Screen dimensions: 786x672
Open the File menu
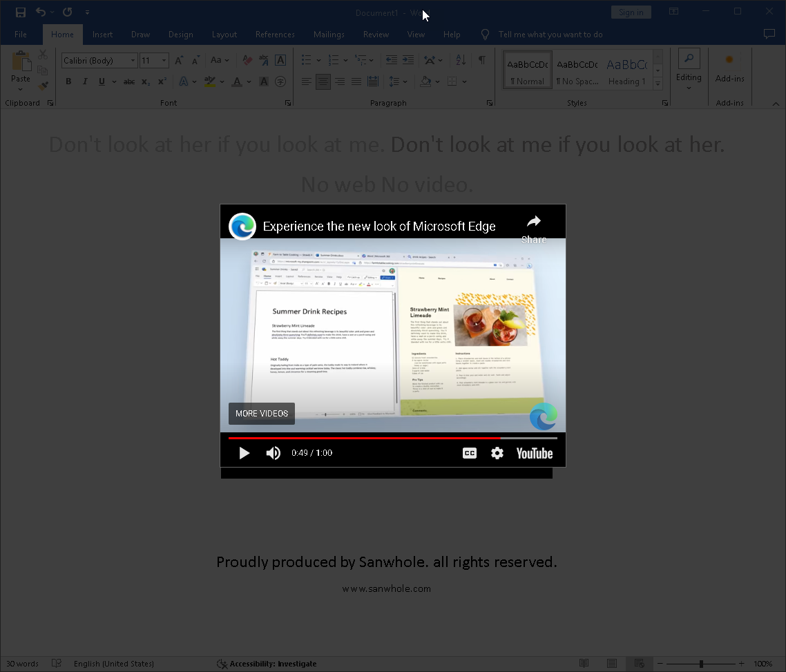[x=21, y=35]
